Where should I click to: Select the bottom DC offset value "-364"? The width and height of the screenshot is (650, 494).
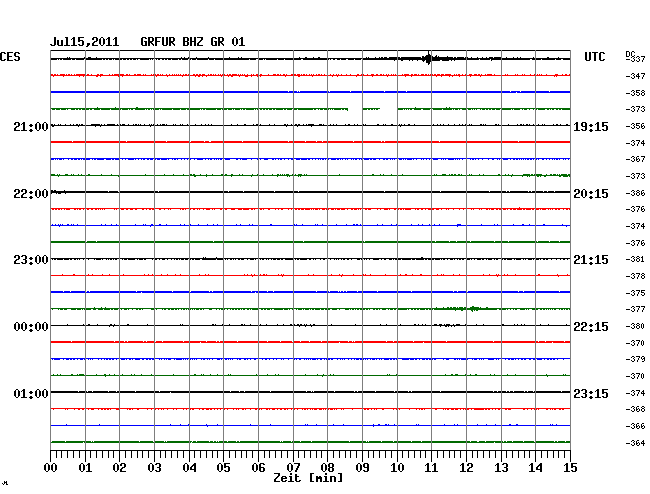click(x=635, y=443)
